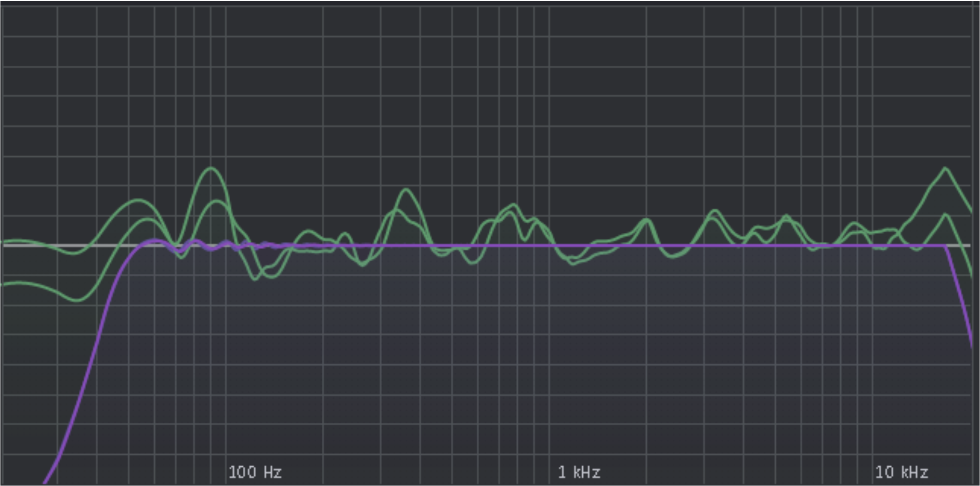Screen dimensions: 980x486
Task: Click the purple curve's high-frequency roll-off corner
Action: (945, 246)
